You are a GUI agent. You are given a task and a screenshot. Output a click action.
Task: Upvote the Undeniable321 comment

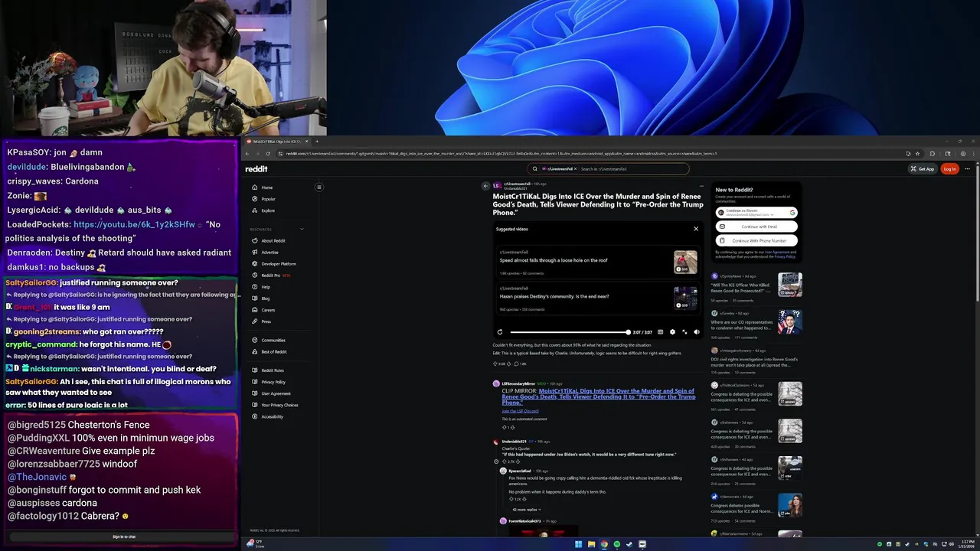pyautogui.click(x=504, y=461)
